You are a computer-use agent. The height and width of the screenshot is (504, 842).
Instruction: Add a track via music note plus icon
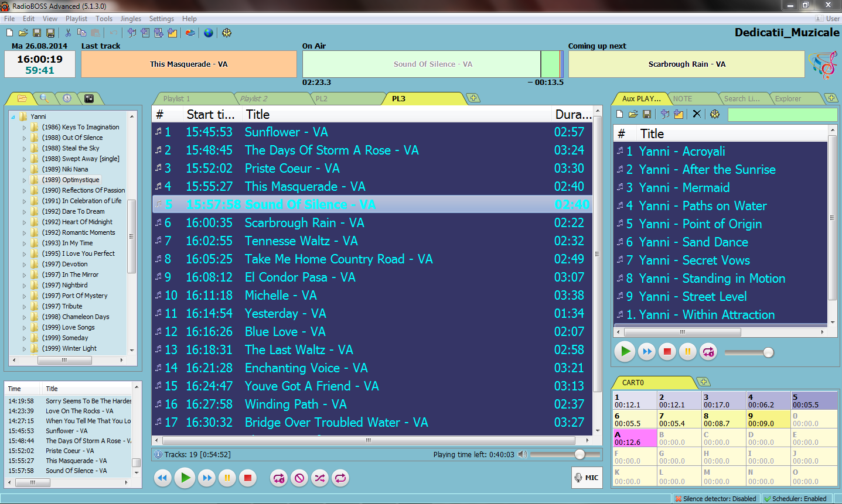[132, 33]
